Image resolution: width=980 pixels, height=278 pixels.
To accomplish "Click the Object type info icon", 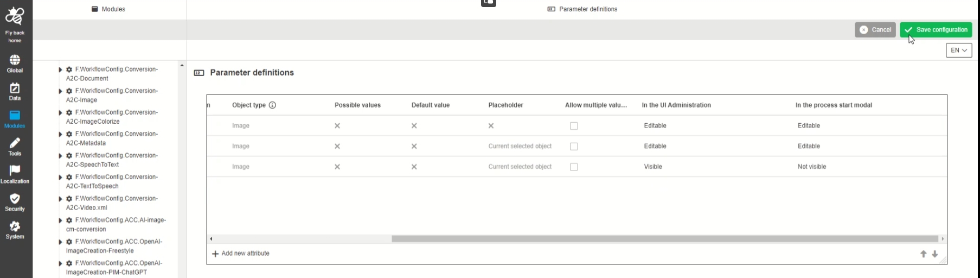I will [272, 105].
